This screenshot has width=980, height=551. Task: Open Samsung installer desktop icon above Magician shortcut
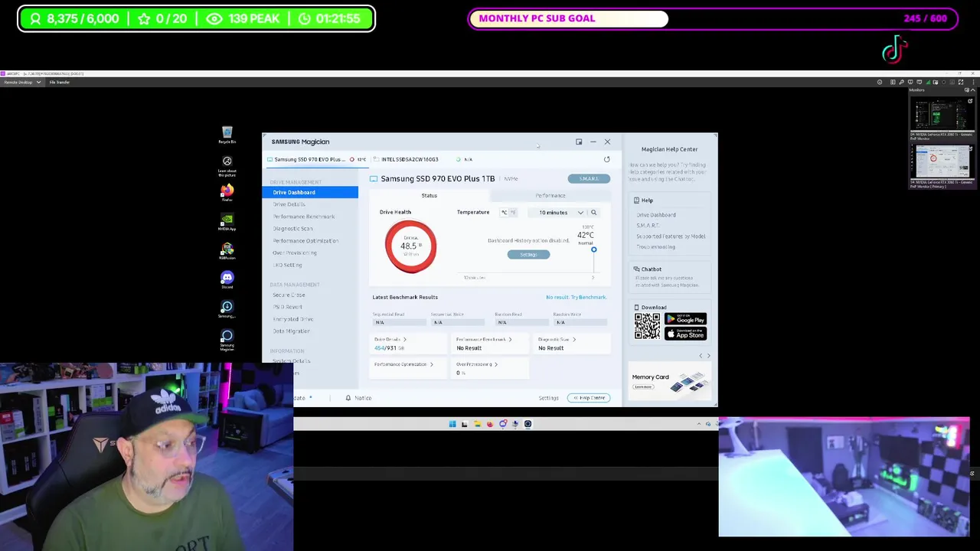point(227,308)
